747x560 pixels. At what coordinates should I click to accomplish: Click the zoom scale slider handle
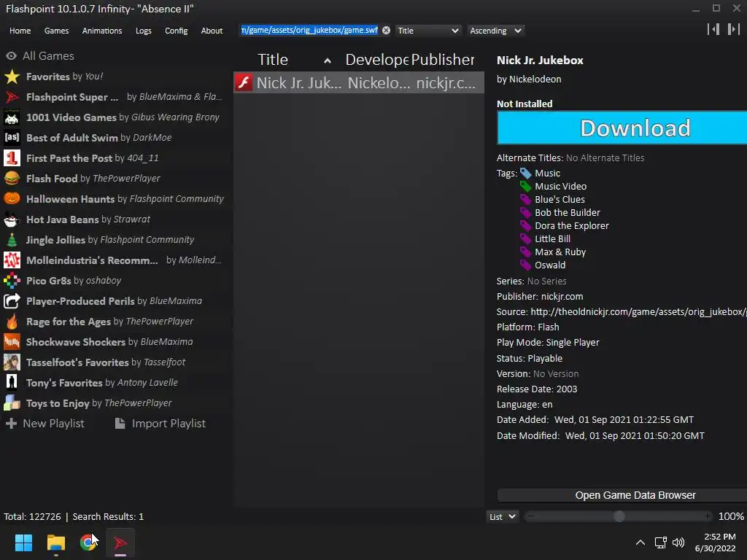(x=619, y=517)
